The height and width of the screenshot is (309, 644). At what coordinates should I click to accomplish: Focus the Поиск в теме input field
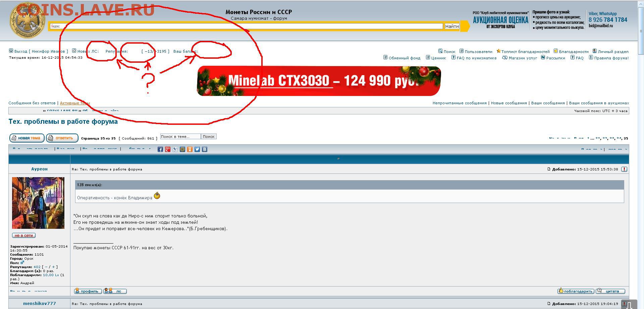tap(180, 137)
